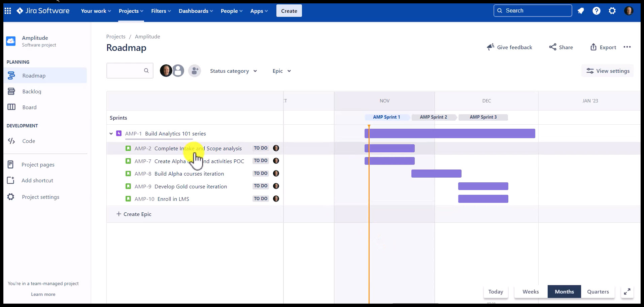Select the Months timeline view
Screen dimensions: 644x307
[x=564, y=292]
